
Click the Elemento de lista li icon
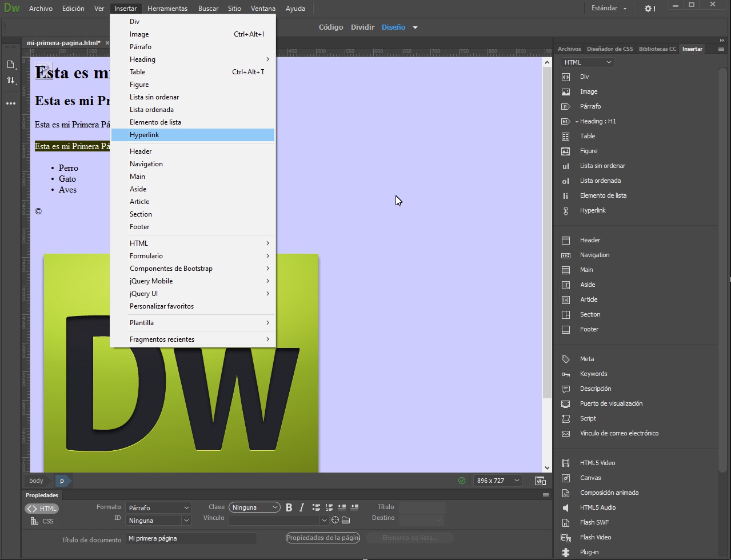click(x=566, y=195)
